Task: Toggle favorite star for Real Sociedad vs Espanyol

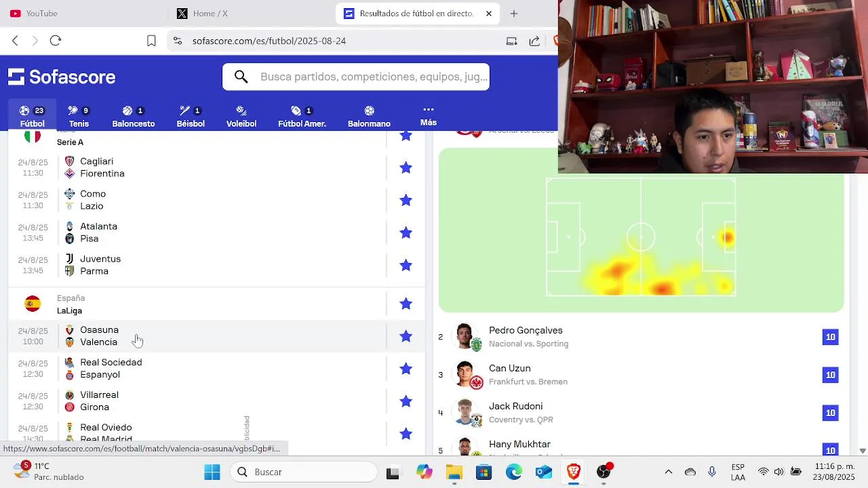Action: 406,369
